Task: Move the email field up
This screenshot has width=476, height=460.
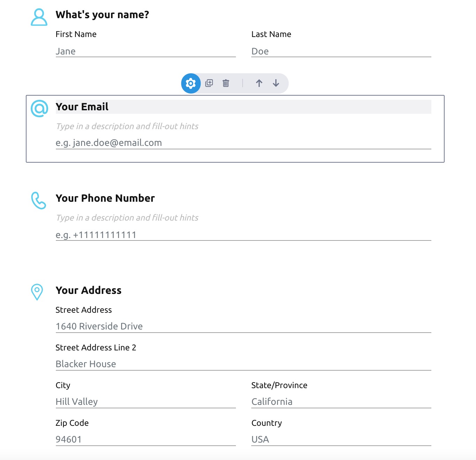Action: click(259, 83)
